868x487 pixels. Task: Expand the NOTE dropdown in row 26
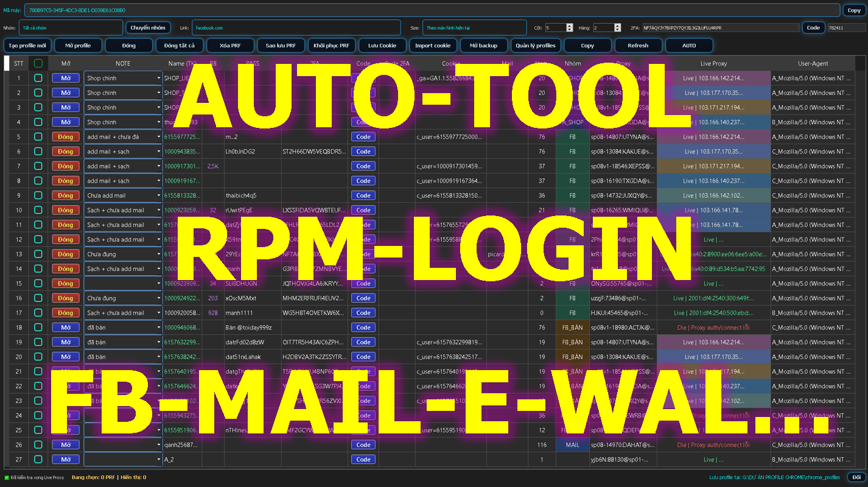(123, 444)
